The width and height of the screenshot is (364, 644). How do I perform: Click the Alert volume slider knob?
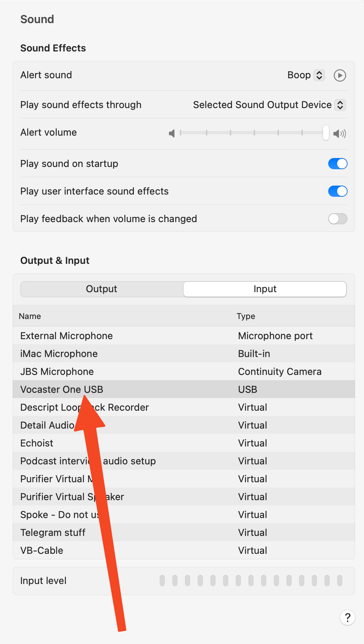coord(326,133)
